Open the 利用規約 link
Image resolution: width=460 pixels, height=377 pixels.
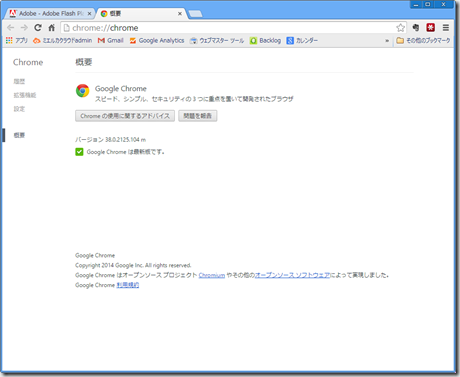tap(128, 285)
